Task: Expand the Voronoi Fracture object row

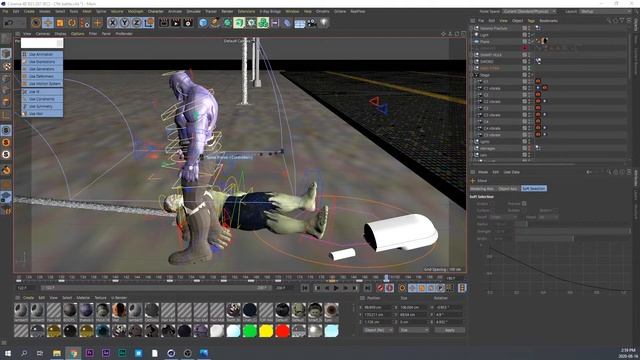Action: pos(472,28)
